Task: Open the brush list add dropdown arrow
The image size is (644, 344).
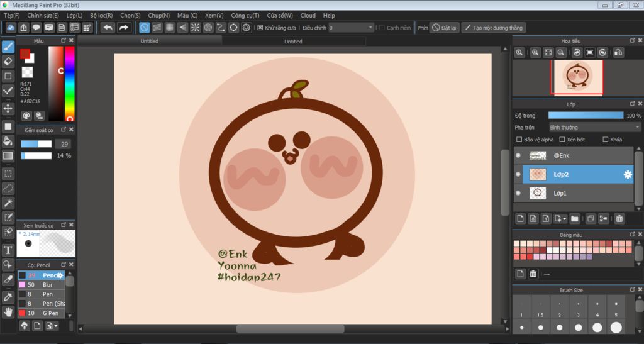Action: point(55,326)
